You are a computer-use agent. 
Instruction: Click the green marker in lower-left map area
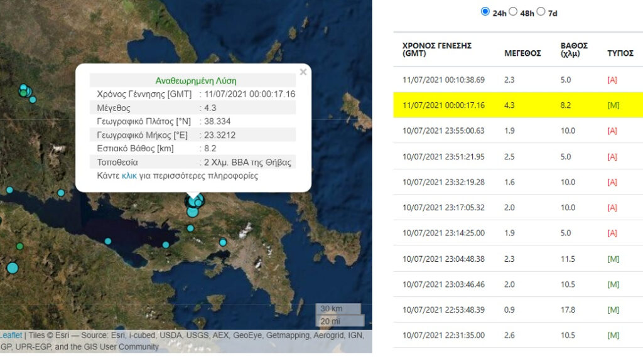click(x=19, y=246)
